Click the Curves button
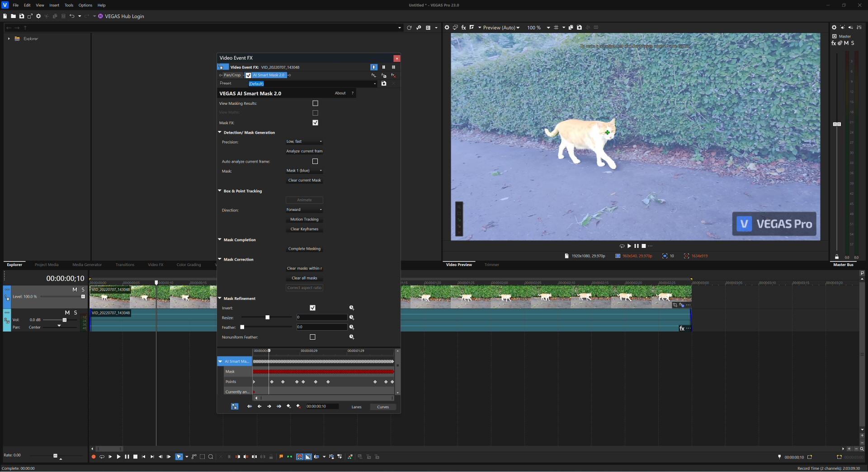 [x=383, y=407]
